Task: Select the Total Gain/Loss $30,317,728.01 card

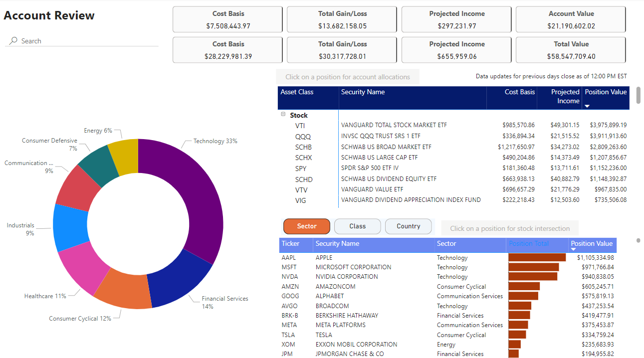Action: tap(342, 50)
